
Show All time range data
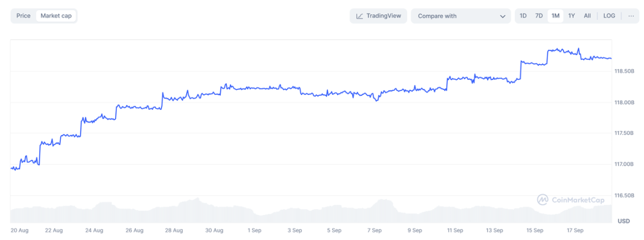coord(587,16)
